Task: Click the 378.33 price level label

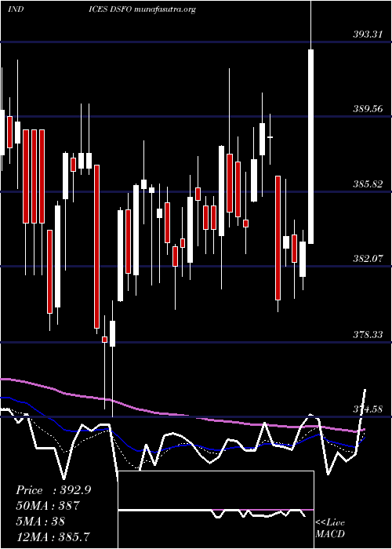Action: (368, 334)
